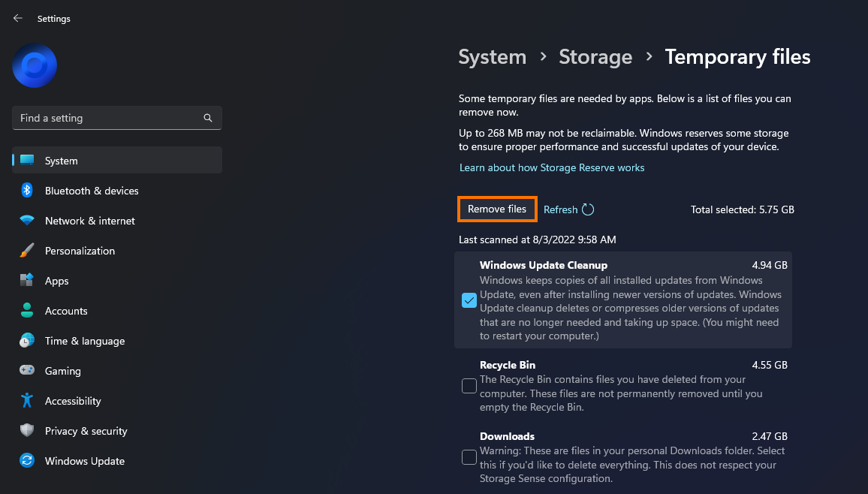Click the Privacy & security shield icon

pyautogui.click(x=26, y=430)
